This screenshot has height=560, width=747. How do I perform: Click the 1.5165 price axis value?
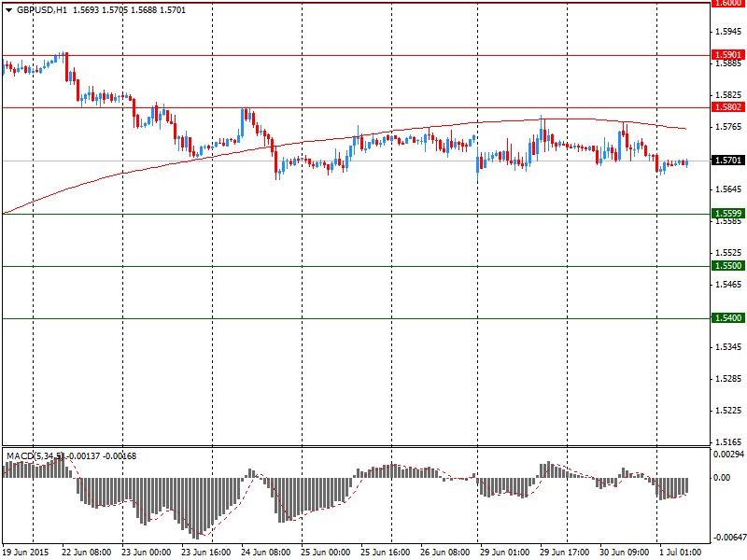coord(728,442)
